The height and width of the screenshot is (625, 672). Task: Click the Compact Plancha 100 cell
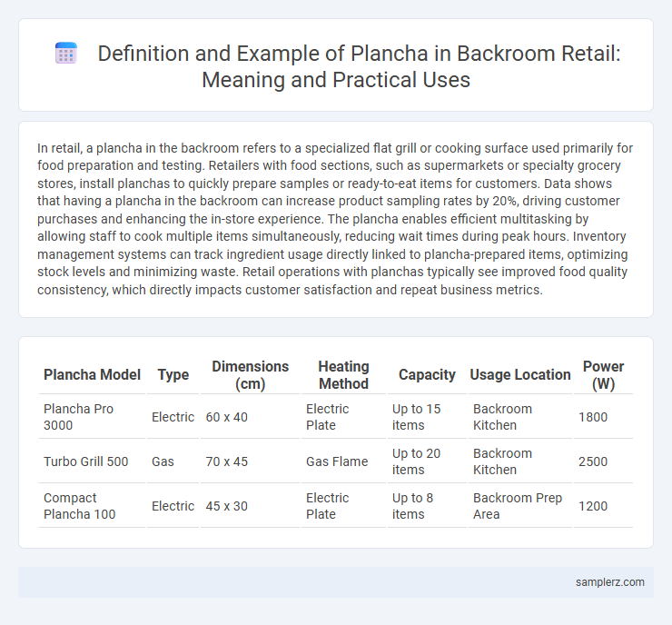[x=92, y=506]
